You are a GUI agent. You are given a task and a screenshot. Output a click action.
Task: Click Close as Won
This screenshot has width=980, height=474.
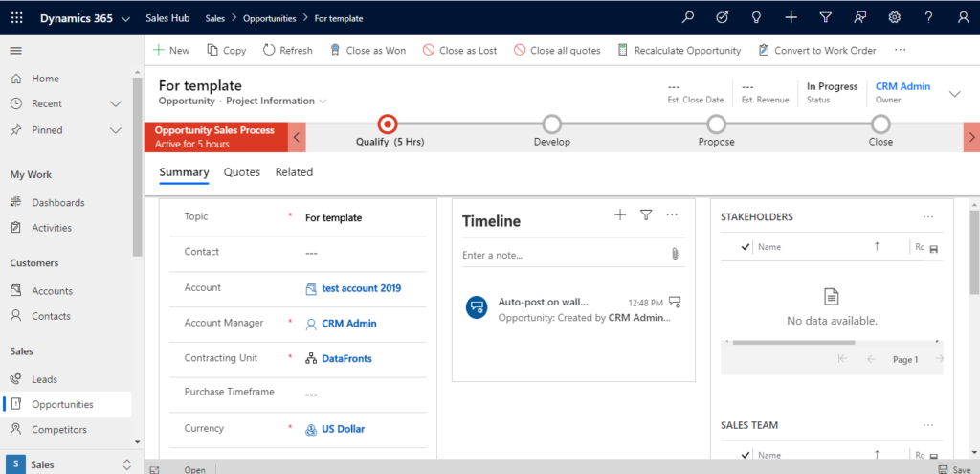click(367, 51)
